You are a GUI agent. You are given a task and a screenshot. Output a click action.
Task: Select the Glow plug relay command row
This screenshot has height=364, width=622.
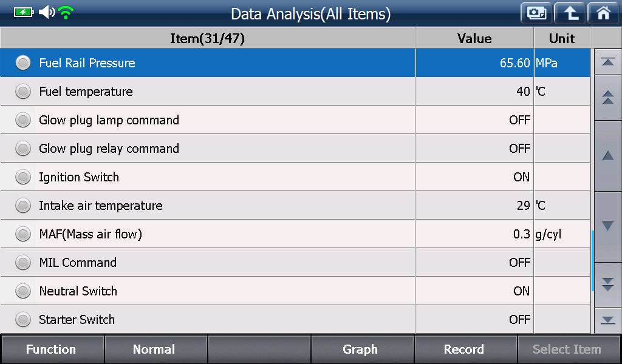click(x=295, y=149)
